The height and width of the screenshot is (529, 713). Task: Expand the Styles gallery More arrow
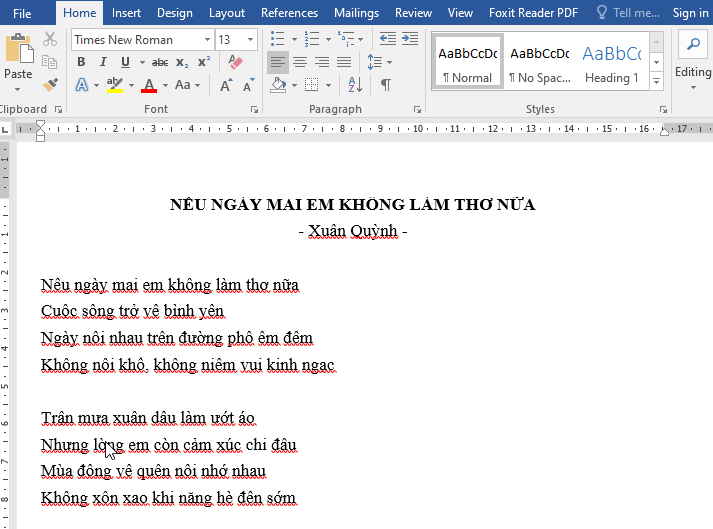coord(656,81)
